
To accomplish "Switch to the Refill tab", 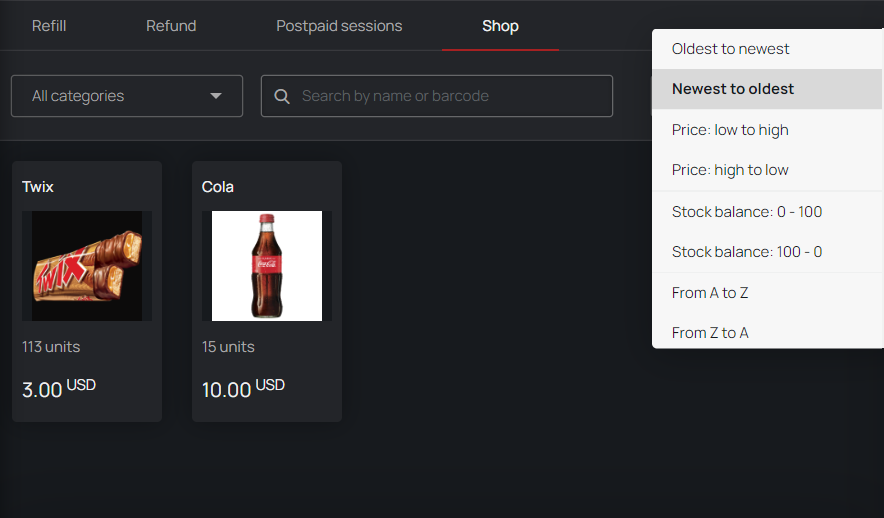I will coord(49,26).
